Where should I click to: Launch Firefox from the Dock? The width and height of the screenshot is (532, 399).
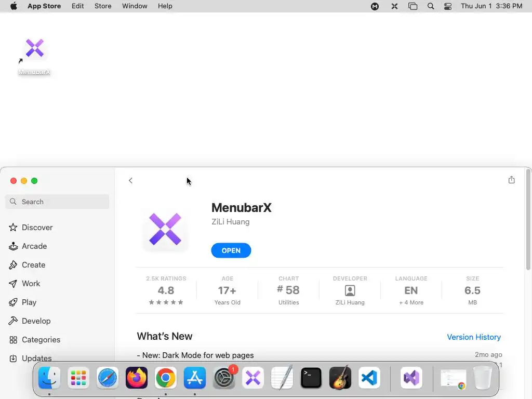click(137, 378)
